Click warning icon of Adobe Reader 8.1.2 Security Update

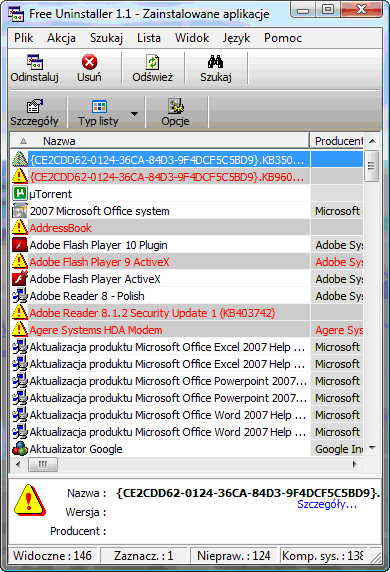(20, 313)
